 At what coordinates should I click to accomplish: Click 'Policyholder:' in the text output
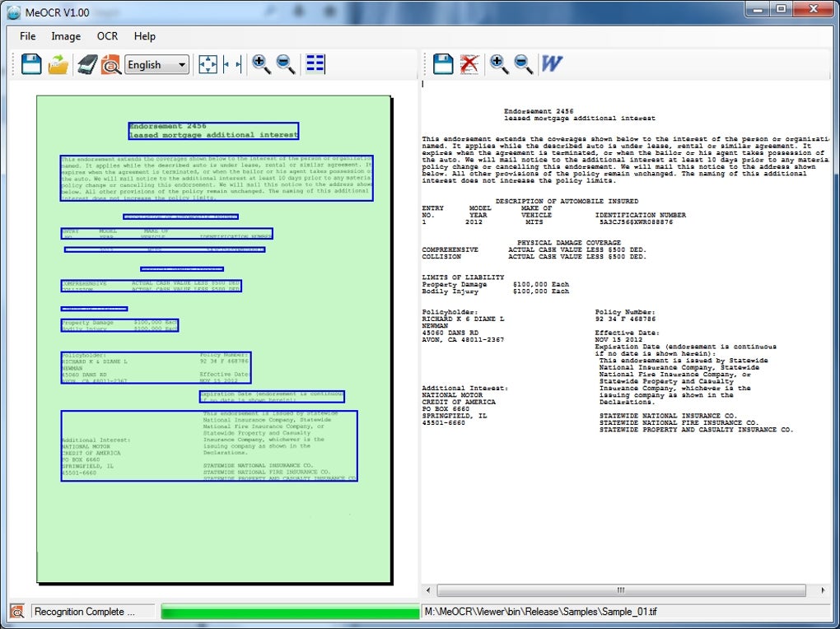pos(450,312)
